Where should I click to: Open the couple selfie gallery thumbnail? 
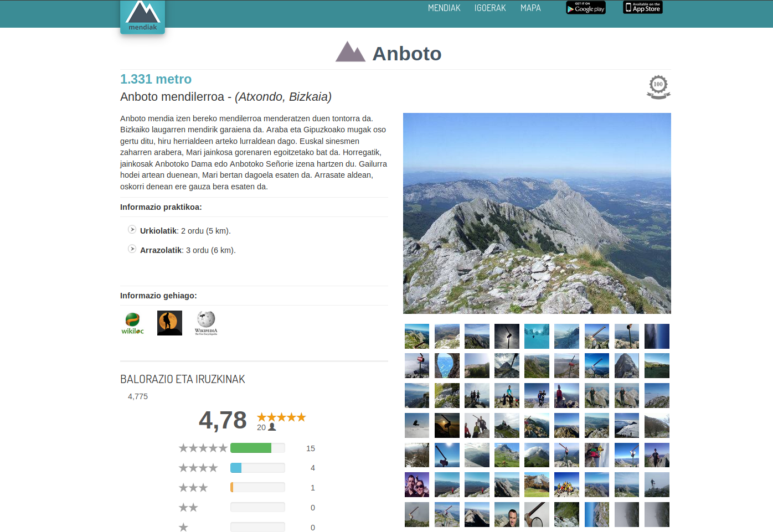(417, 484)
